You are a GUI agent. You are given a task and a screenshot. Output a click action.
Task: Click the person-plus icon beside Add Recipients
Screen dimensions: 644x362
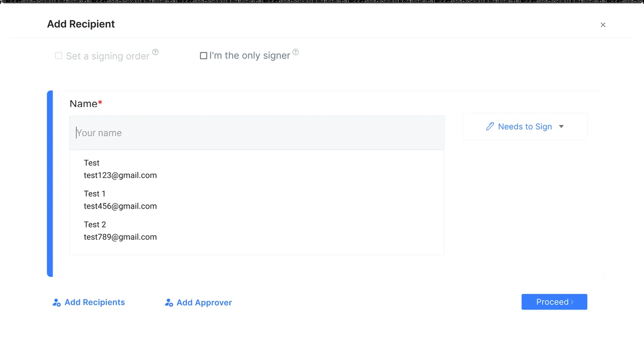[x=56, y=303]
